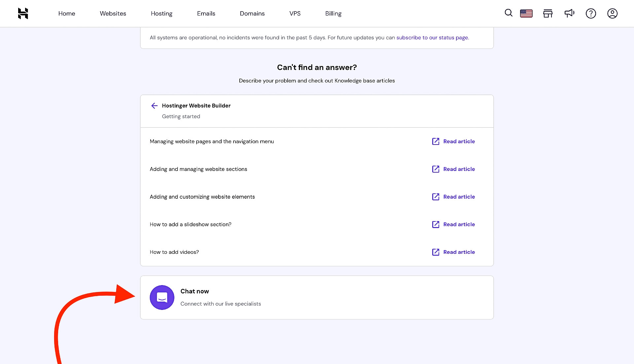
Task: Click the back arrow on Hostinger Website Builder
Action: [x=154, y=106]
